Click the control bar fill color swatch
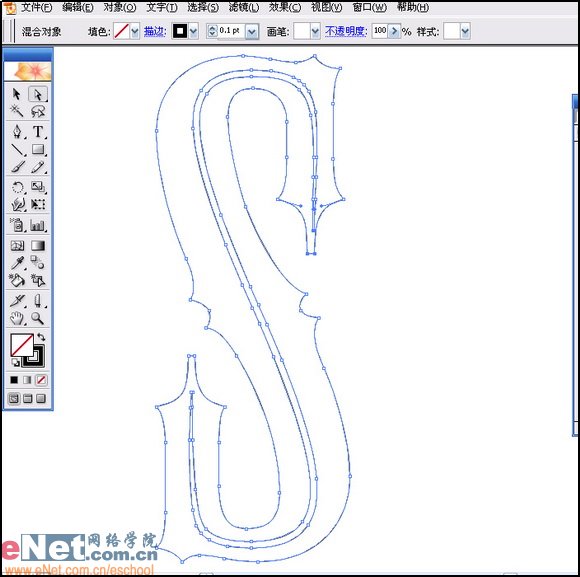The height and width of the screenshot is (577, 580). pyautogui.click(x=121, y=31)
